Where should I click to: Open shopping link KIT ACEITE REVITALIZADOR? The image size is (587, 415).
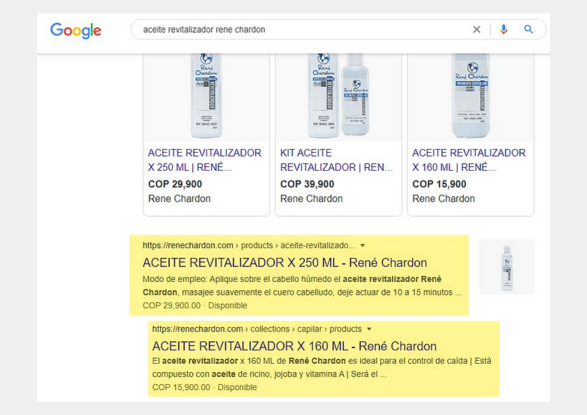tap(337, 160)
